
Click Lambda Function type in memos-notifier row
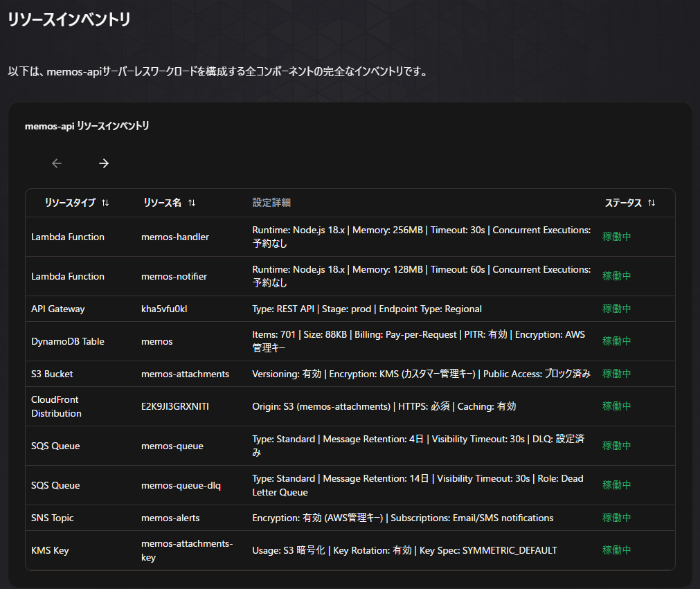(68, 276)
